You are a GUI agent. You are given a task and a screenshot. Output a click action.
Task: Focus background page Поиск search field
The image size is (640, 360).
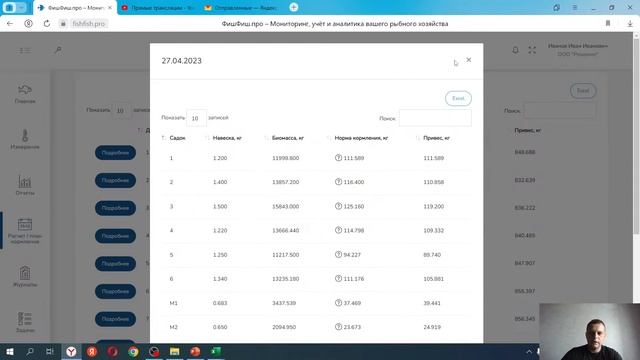tap(559, 111)
